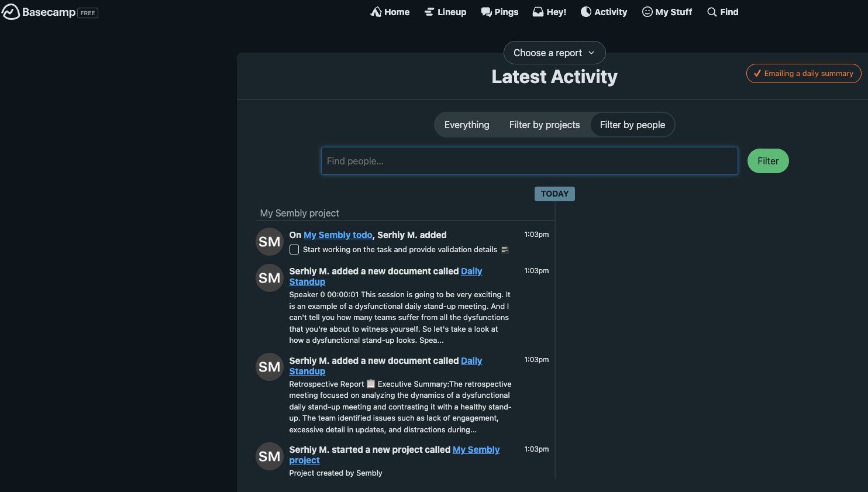Open Pings chat menu

500,12
